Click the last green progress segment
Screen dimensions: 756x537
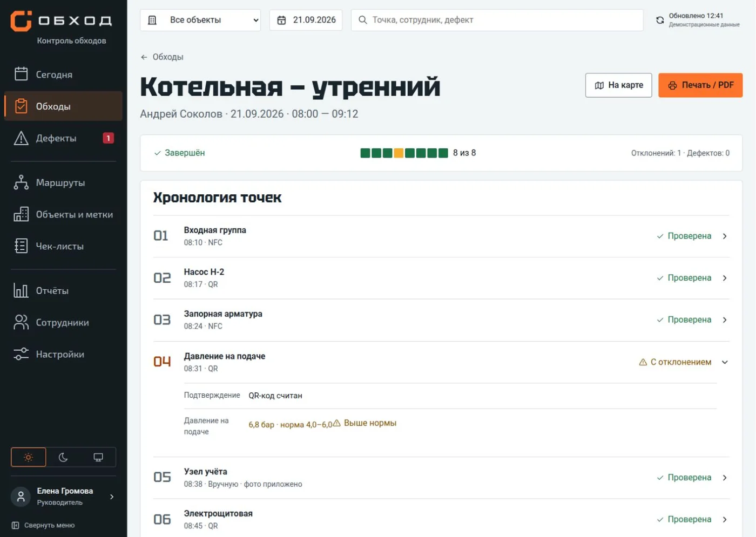(443, 153)
